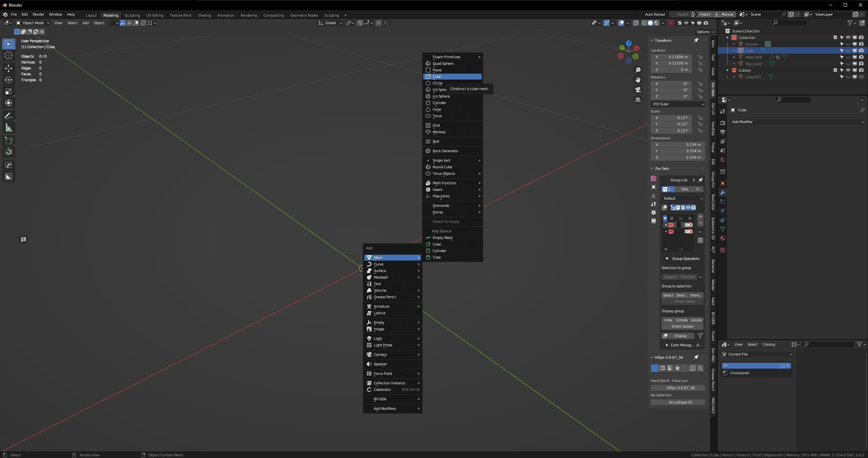868x458 pixels.
Task: Select the Move tool in left toolbar
Action: (x=9, y=68)
